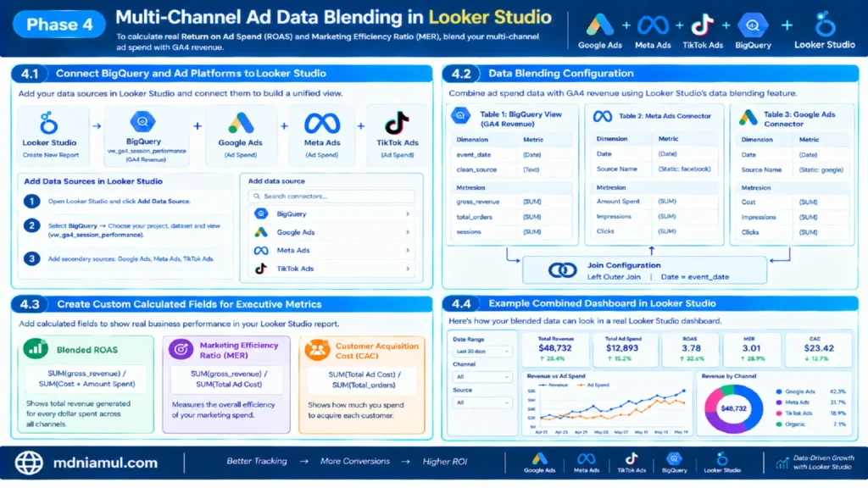Click the Search connectors input field
Image resolution: width=868 pixels, height=488 pixels.
click(331, 196)
